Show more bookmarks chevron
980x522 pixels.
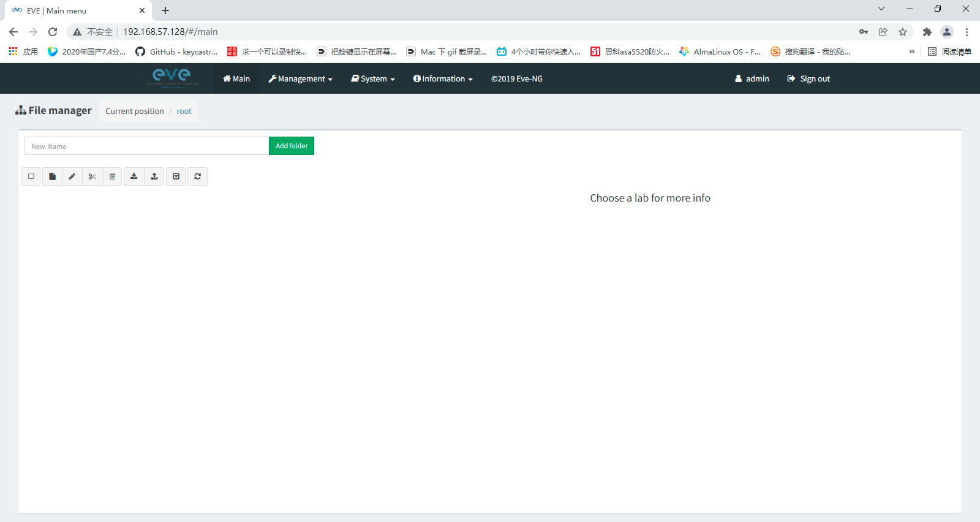(x=912, y=51)
